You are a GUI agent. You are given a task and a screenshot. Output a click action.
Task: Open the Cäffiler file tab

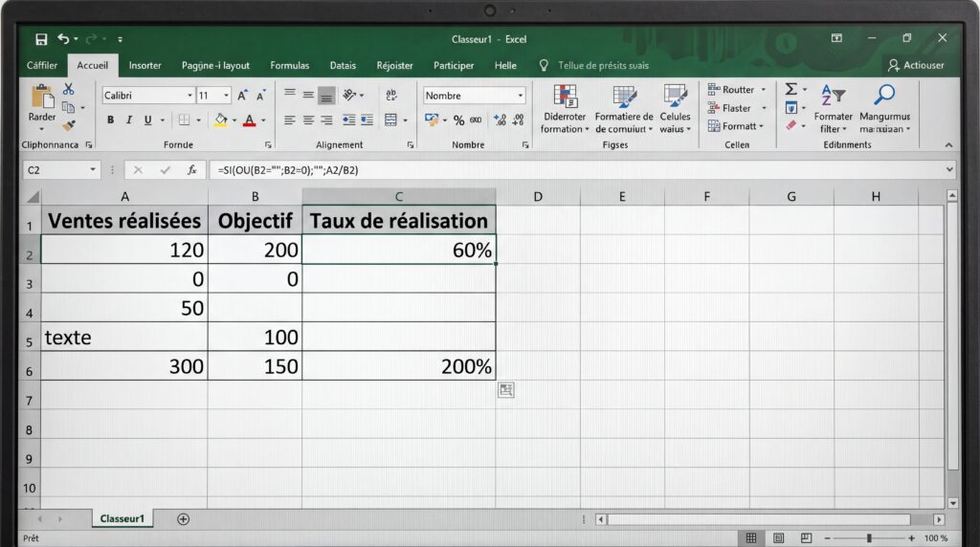tap(42, 65)
